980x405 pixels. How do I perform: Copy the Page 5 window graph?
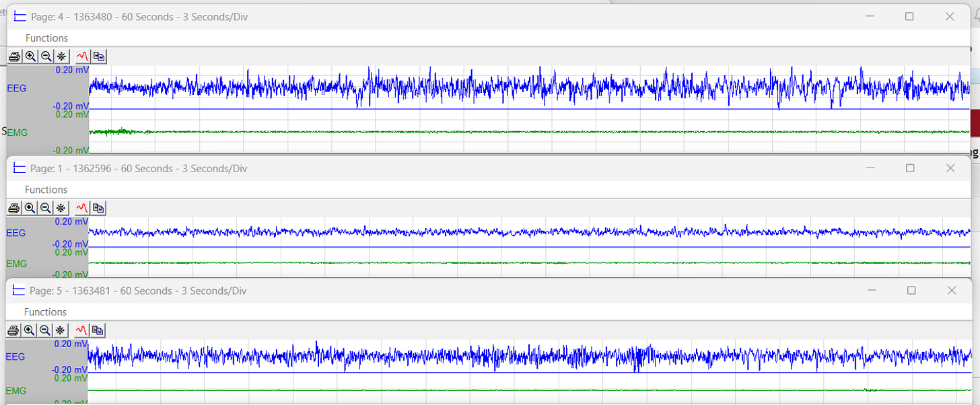click(x=97, y=330)
